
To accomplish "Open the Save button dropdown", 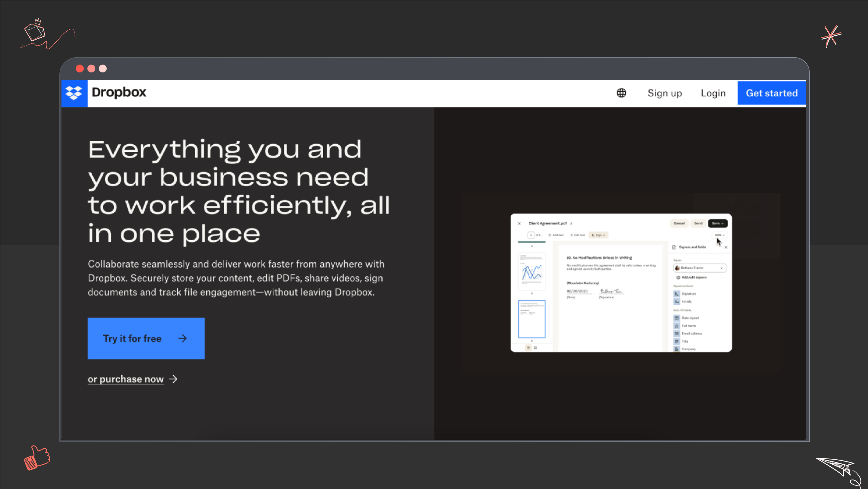I will tap(722, 224).
